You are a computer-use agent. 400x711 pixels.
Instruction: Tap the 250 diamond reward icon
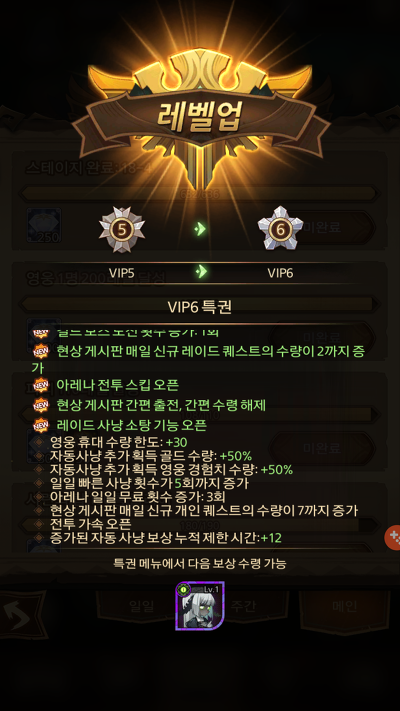(44, 225)
